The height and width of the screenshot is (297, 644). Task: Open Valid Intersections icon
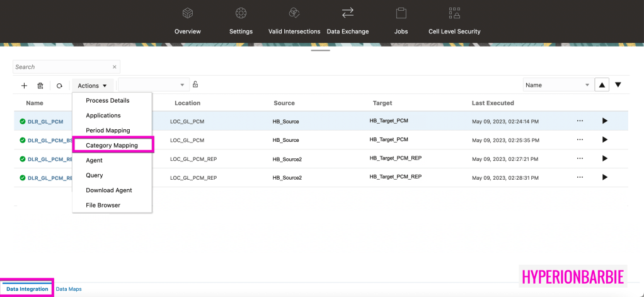click(x=294, y=13)
